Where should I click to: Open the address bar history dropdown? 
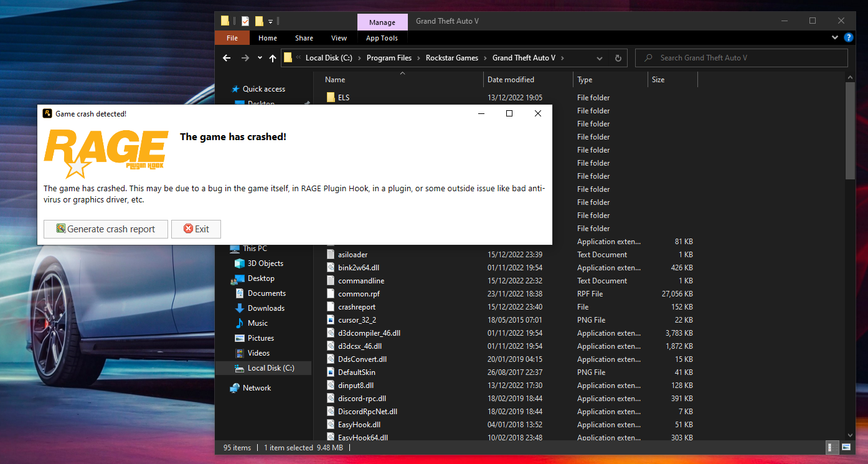(x=600, y=58)
